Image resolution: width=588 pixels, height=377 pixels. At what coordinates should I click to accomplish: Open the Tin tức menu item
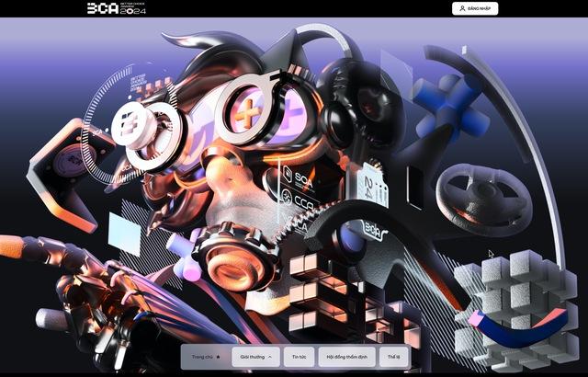click(299, 356)
